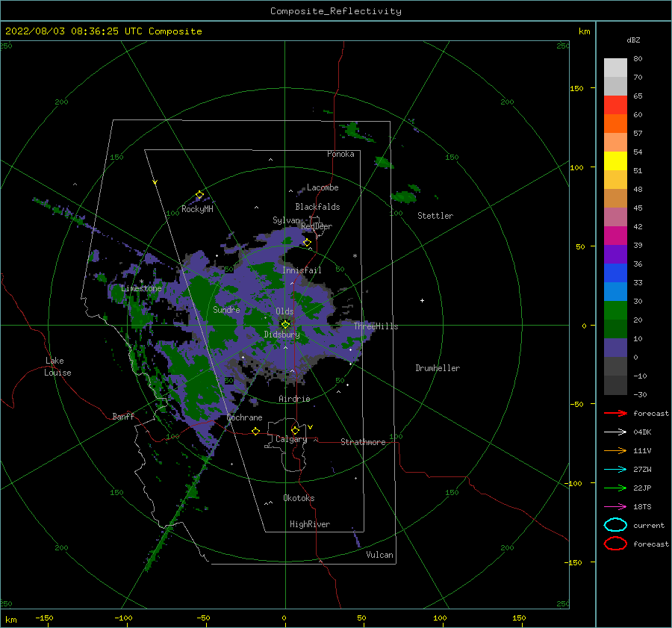This screenshot has height=628, width=672.
Task: Click the HighRiver label
Action: pos(310,524)
